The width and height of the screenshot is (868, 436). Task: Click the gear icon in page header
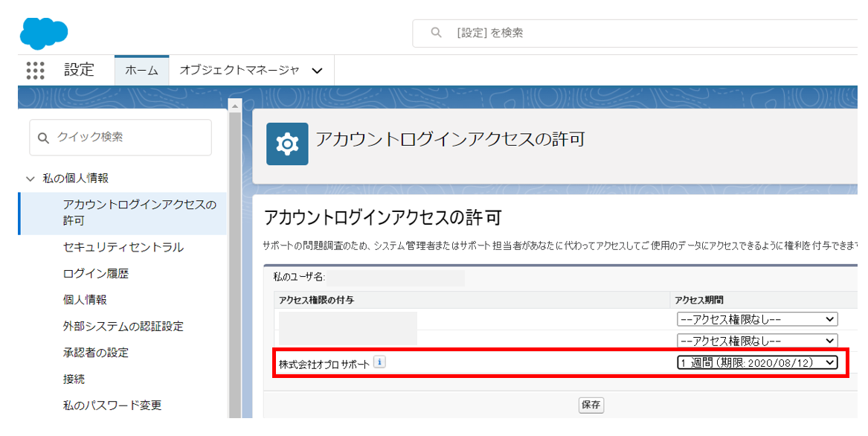[287, 144]
